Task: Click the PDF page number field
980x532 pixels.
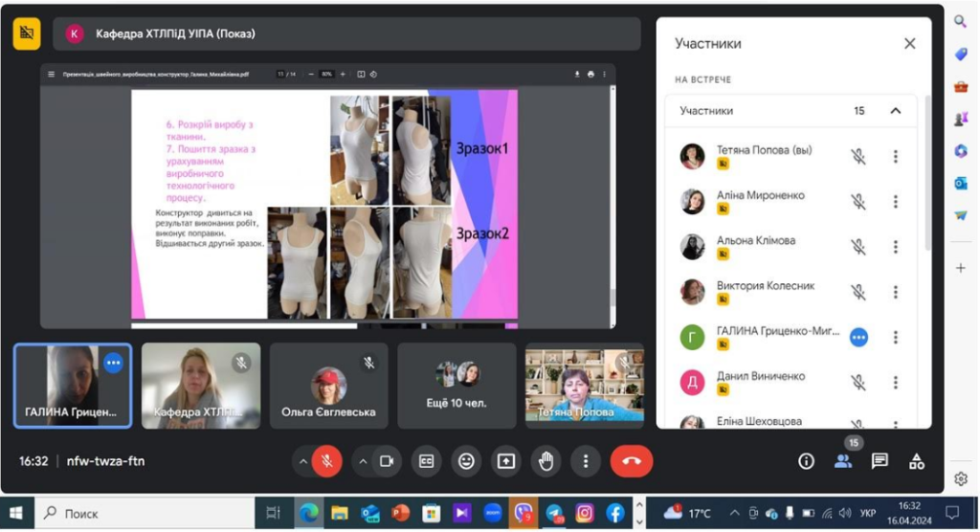Action: click(281, 74)
